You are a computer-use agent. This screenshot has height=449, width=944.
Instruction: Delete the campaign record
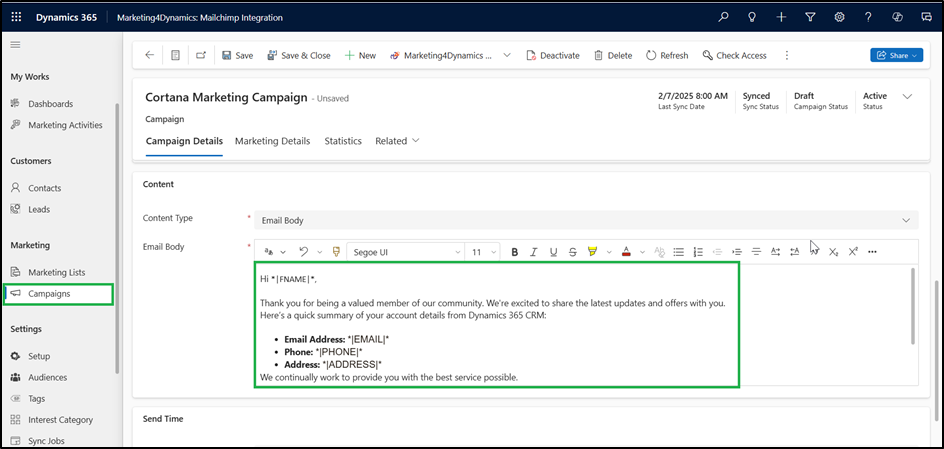pyautogui.click(x=613, y=55)
